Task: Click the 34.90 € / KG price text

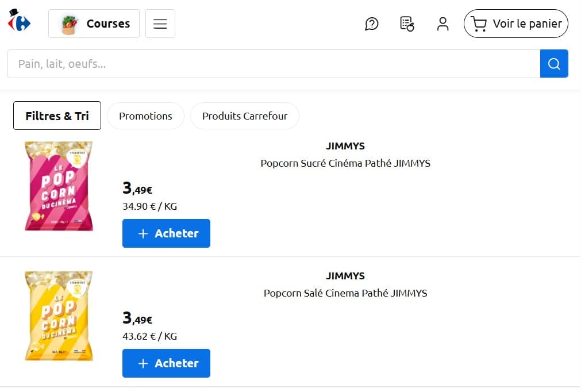Action: pos(149,206)
